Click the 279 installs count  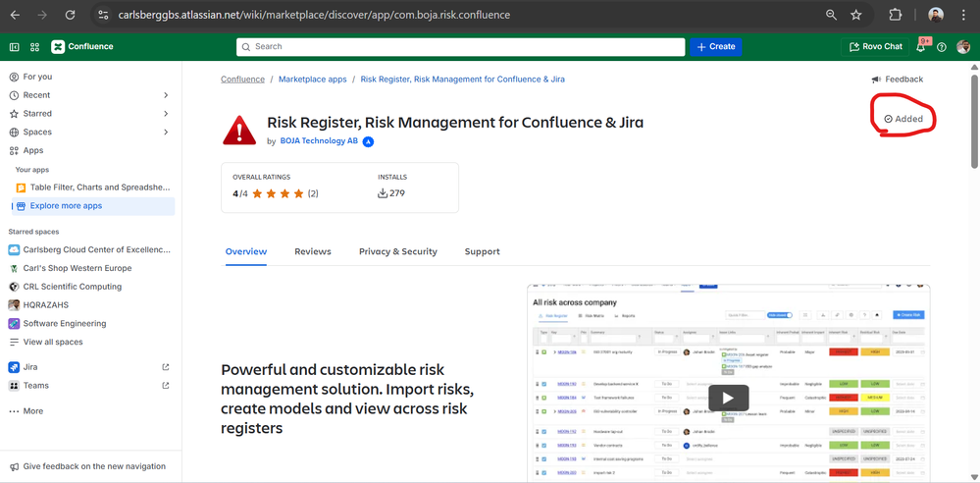pos(391,193)
